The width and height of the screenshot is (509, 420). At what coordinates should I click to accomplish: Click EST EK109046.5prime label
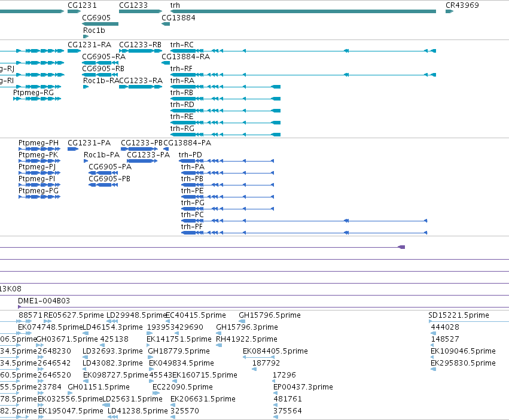point(463,351)
